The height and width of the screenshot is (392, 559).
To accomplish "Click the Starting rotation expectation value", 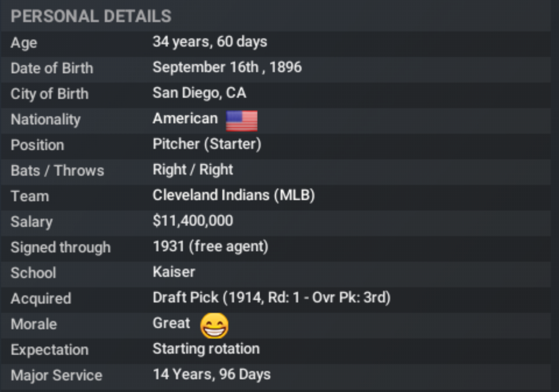I will click(206, 349).
